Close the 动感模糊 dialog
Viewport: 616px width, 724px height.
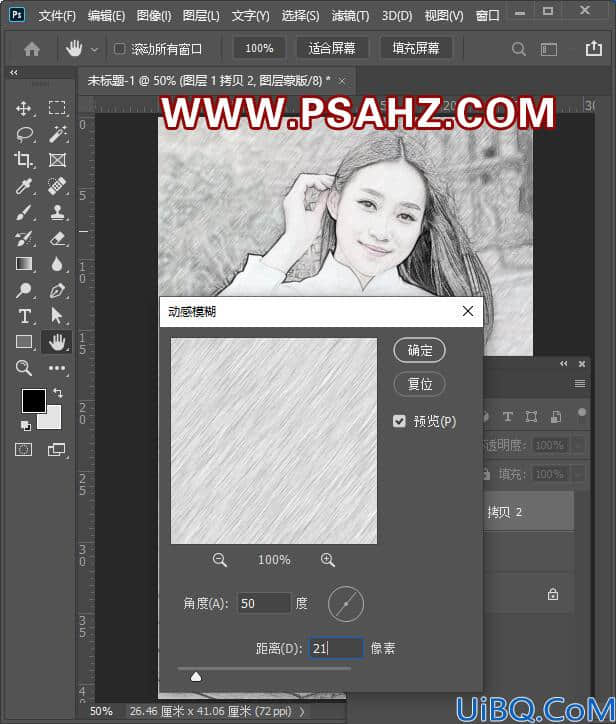pos(468,312)
